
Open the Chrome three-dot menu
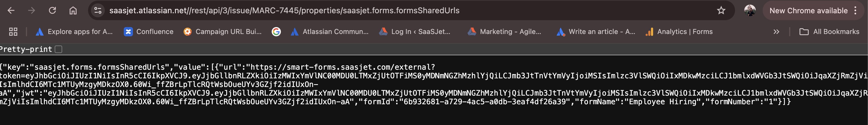(855, 10)
